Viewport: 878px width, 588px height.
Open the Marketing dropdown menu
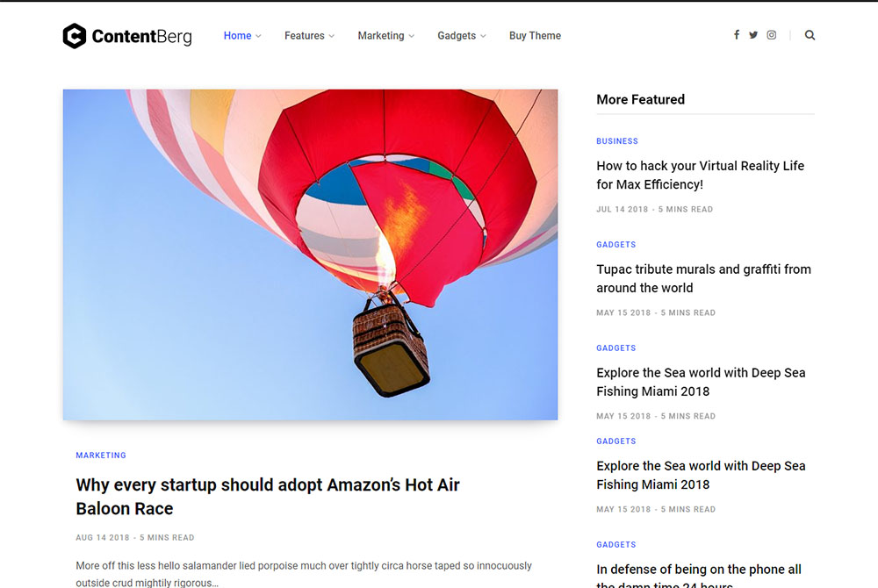pos(385,36)
